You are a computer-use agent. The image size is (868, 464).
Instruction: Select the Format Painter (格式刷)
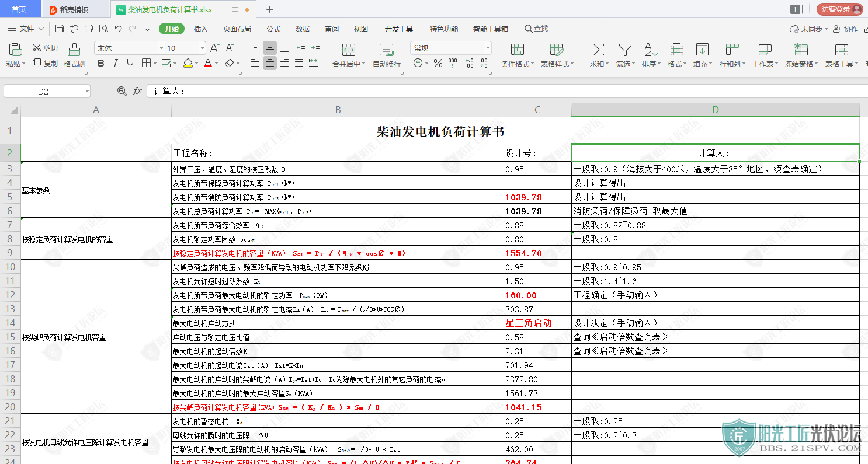point(74,55)
